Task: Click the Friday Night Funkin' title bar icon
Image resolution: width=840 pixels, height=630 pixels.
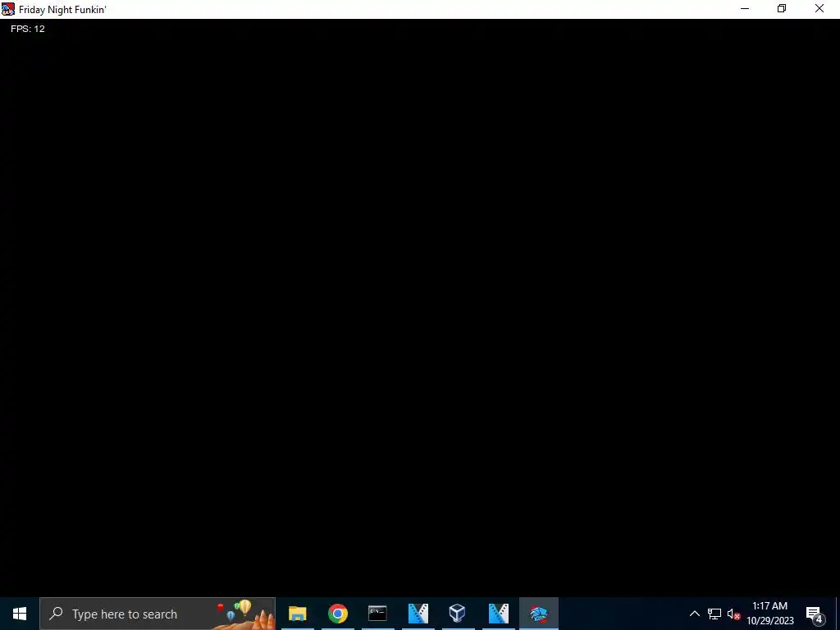Action: coord(7,9)
